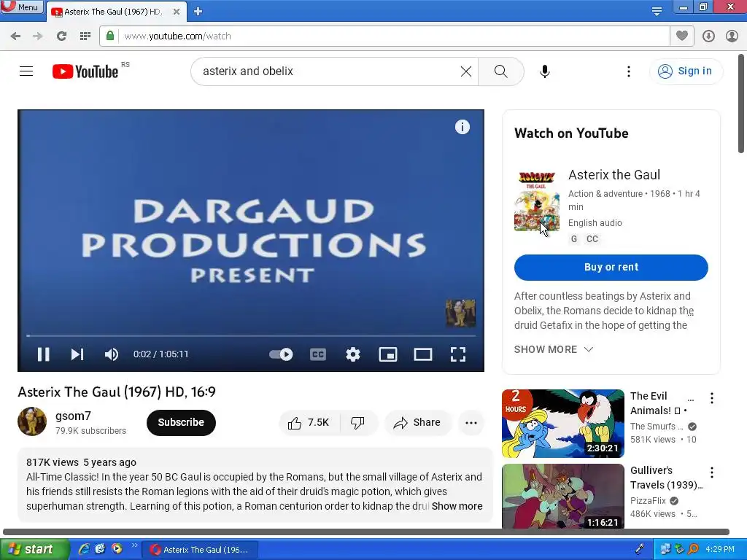Viewport: 747px width, 560px height.
Task: Reload the current page
Action: click(61, 36)
